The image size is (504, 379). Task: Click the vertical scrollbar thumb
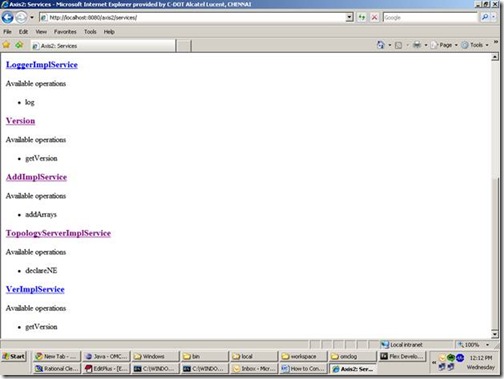point(495,253)
